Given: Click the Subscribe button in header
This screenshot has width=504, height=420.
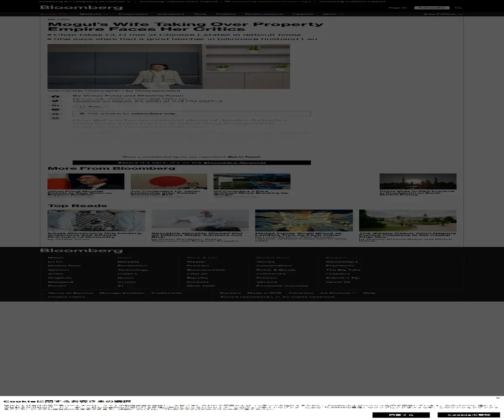Looking at the screenshot, I should (x=432, y=8).
